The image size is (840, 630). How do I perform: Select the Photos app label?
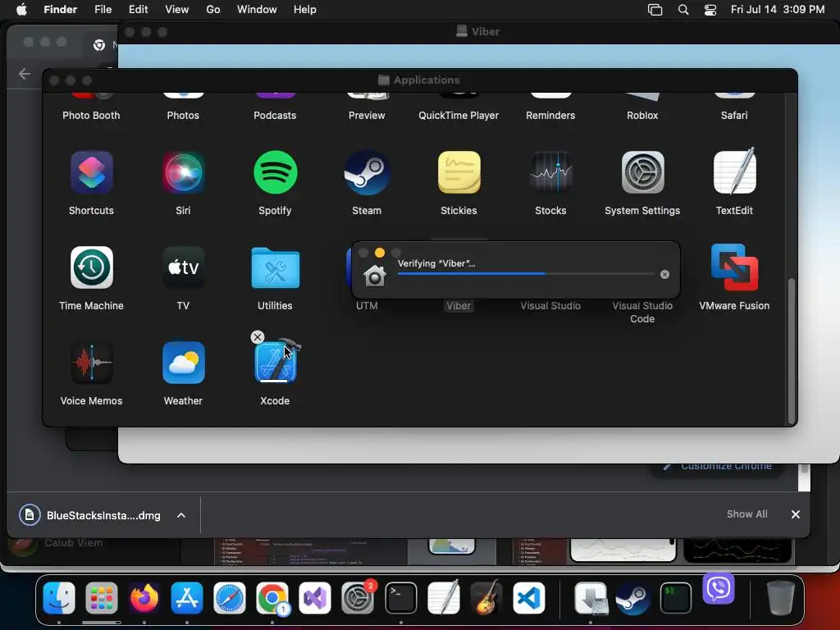click(183, 115)
